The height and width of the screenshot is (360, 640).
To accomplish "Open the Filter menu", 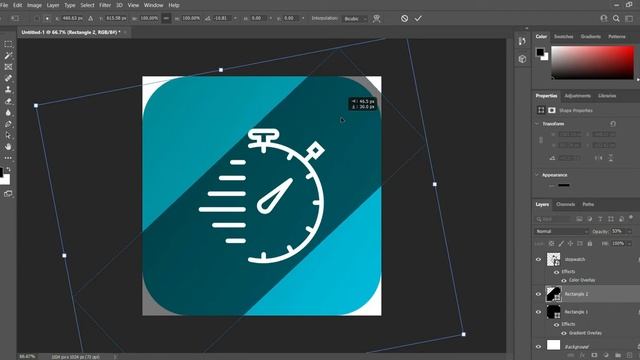I will [x=105, y=5].
